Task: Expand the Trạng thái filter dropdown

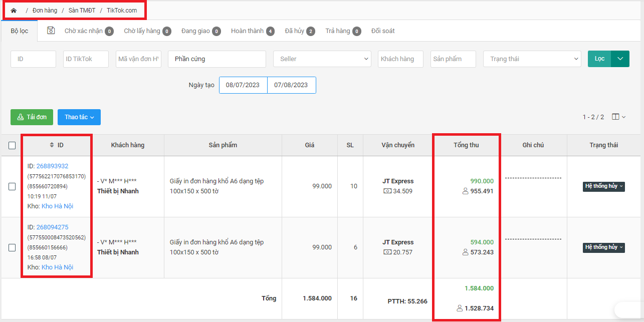Action: (x=532, y=59)
